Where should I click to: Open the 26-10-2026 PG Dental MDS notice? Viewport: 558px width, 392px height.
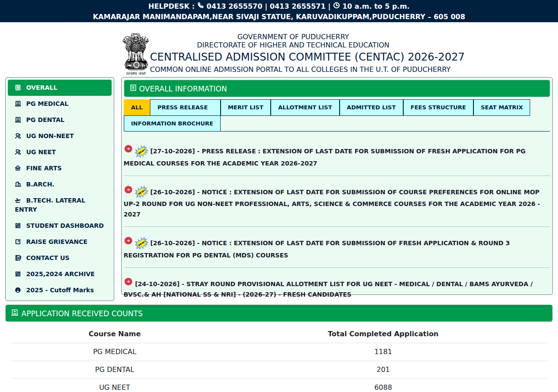[316, 249]
